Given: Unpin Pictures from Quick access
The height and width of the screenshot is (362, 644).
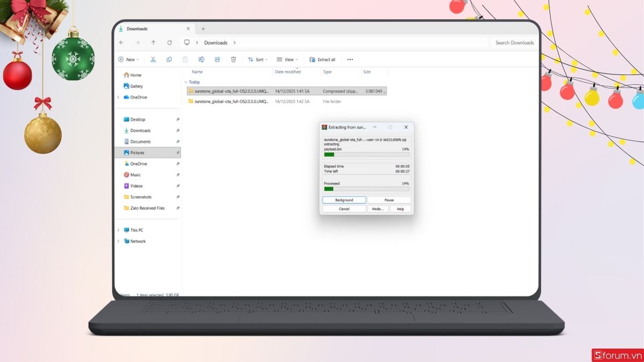Looking at the screenshot, I should point(178,152).
